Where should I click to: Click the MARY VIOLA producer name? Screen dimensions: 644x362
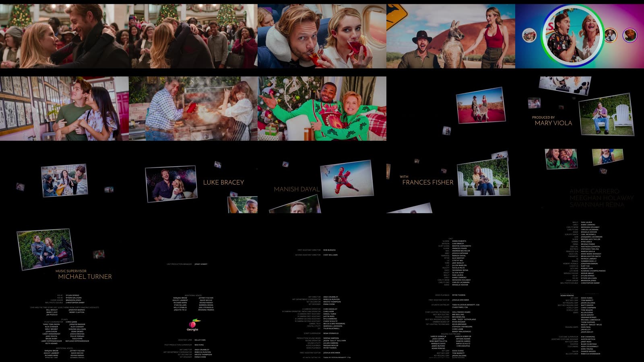coord(553,123)
